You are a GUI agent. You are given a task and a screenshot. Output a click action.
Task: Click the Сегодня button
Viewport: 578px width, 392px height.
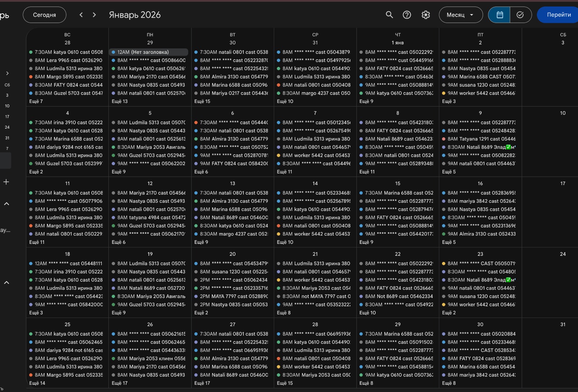[x=44, y=15]
